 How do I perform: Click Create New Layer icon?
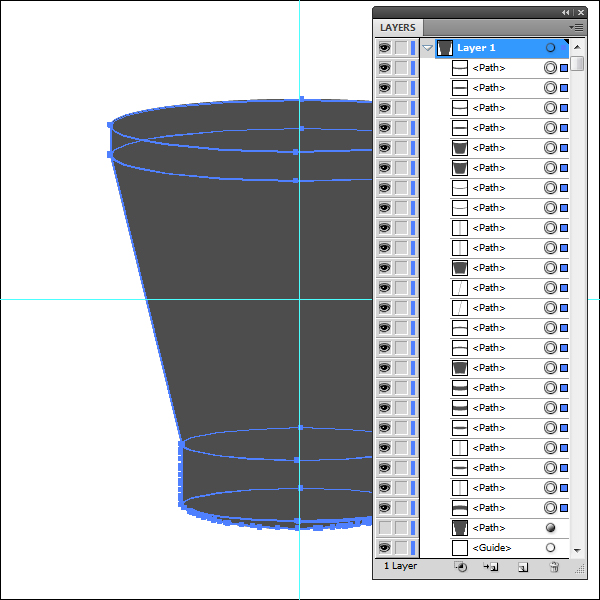coord(523,567)
